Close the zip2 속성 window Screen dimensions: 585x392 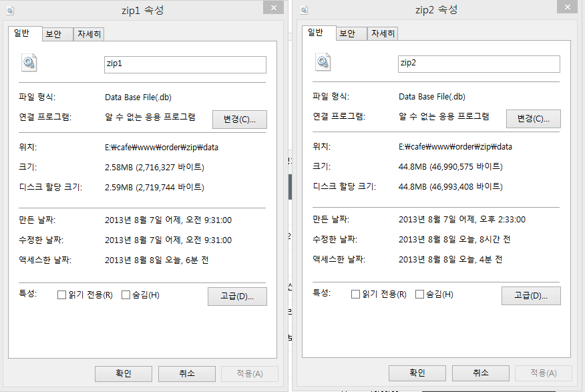[565, 8]
